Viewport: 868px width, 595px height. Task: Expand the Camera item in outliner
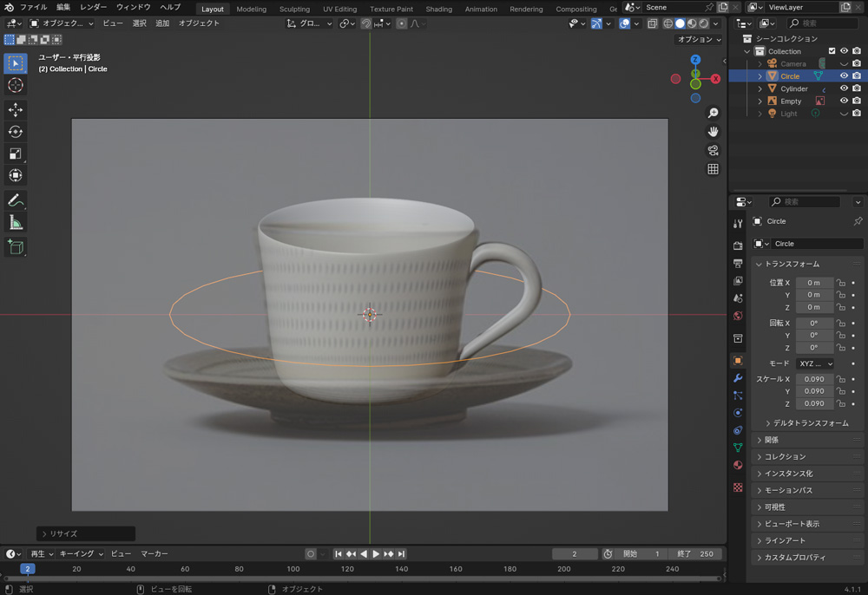click(760, 64)
